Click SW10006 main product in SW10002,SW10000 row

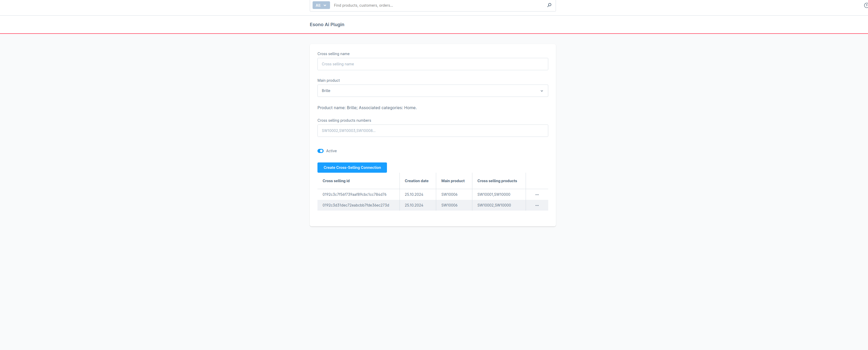449,205
